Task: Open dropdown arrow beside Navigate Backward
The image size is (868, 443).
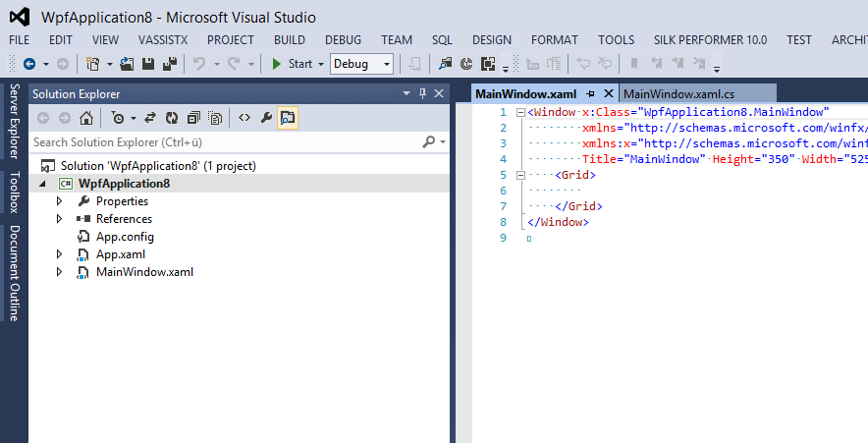Action: pyautogui.click(x=46, y=64)
